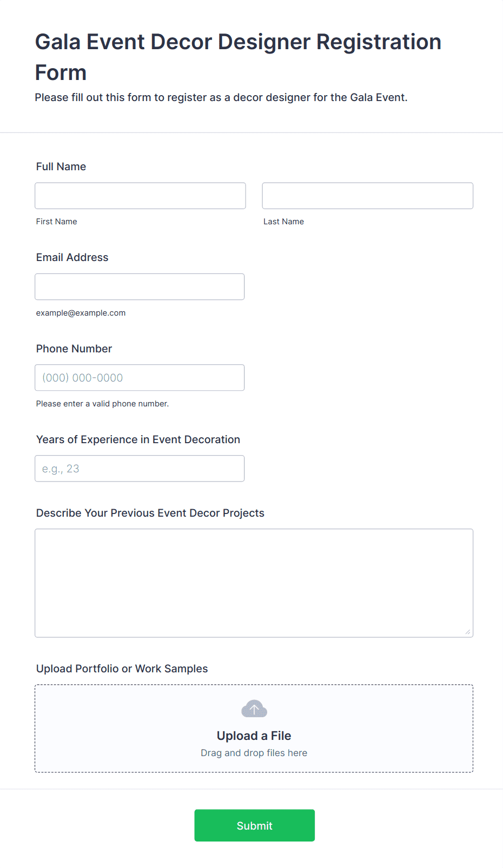Click the cloud upload icon
Image resolution: width=503 pixels, height=868 pixels.
pyautogui.click(x=254, y=709)
